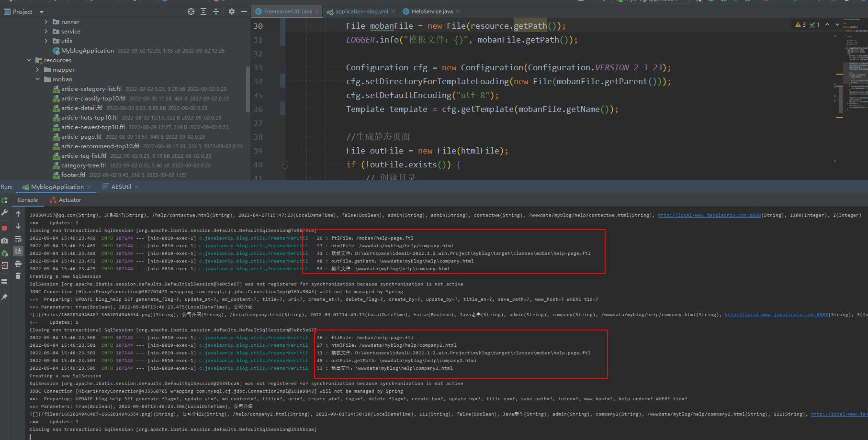
Task: Expand the service folder
Action: 46,32
